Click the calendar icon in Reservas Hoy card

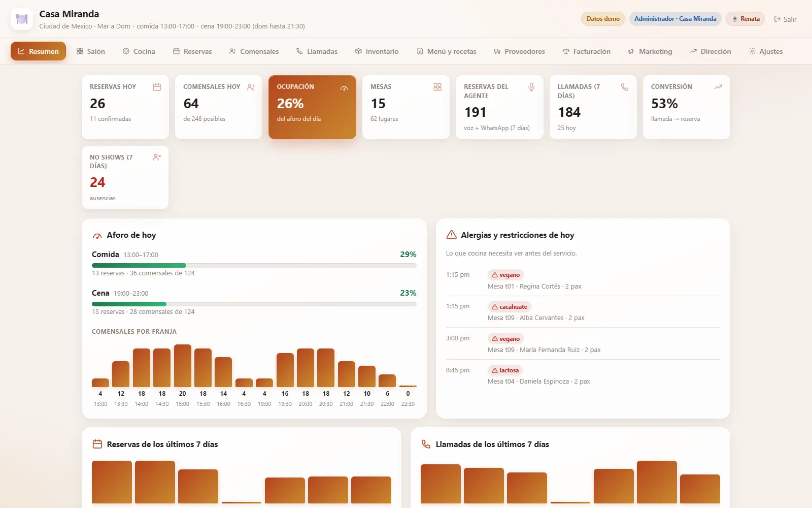tap(157, 87)
